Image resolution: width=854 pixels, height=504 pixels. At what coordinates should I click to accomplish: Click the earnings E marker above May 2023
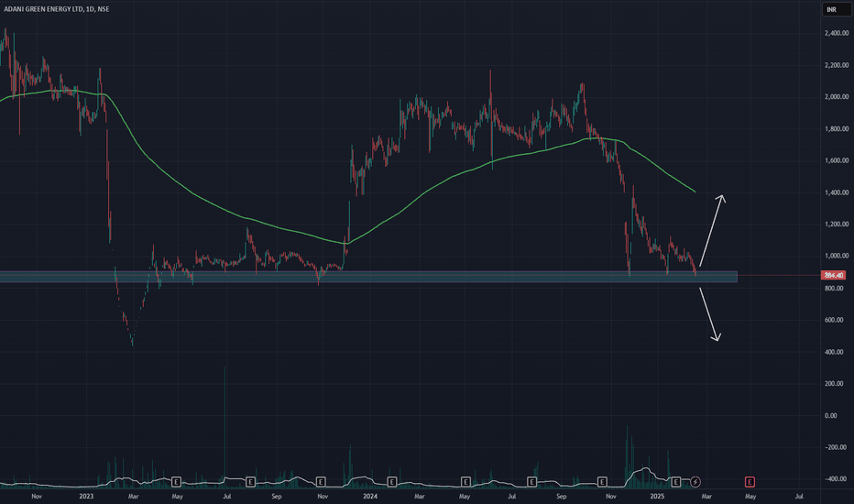(x=176, y=482)
